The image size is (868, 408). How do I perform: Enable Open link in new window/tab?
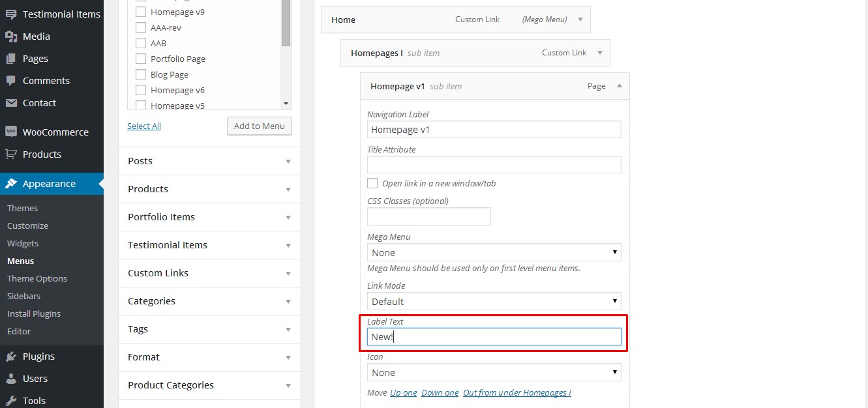[372, 183]
